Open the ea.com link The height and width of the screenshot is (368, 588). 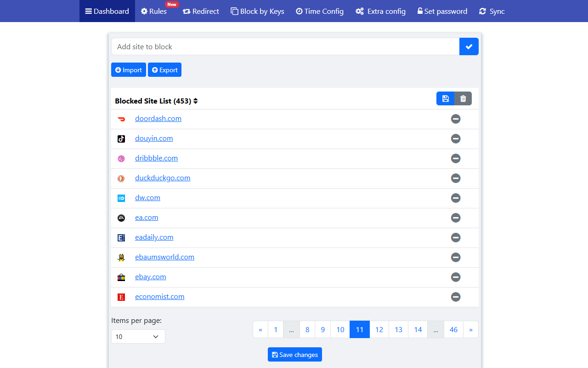147,218
